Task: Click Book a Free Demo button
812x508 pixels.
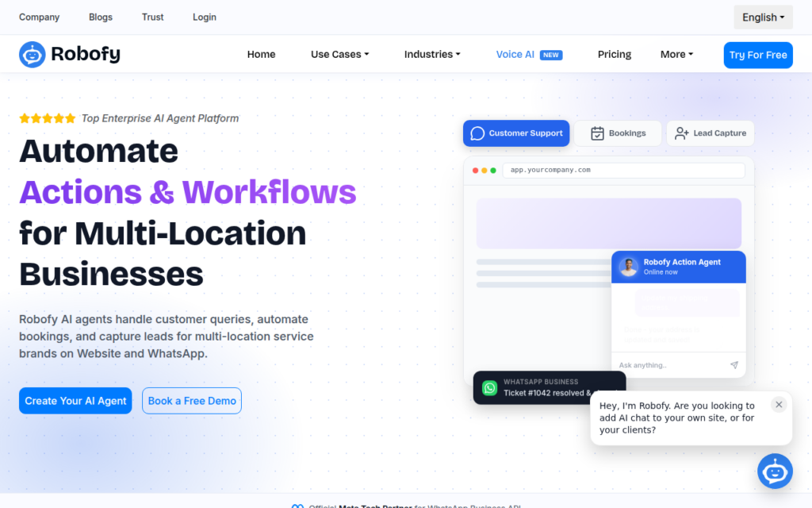Action: 192,401
